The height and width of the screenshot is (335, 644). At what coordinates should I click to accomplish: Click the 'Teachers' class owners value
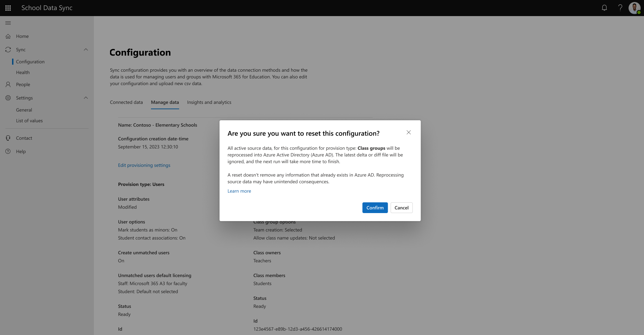[262, 261]
